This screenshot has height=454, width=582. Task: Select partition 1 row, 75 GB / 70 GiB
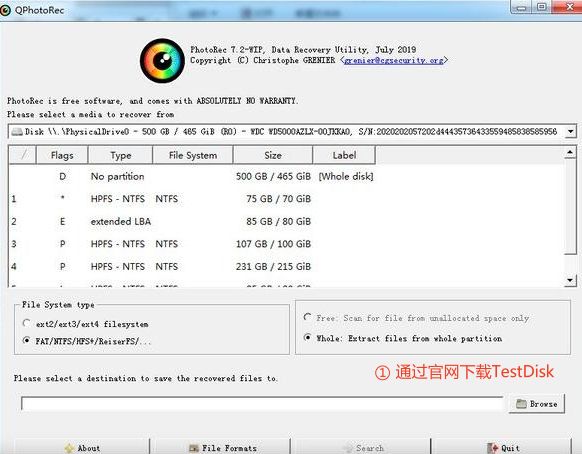click(x=286, y=199)
